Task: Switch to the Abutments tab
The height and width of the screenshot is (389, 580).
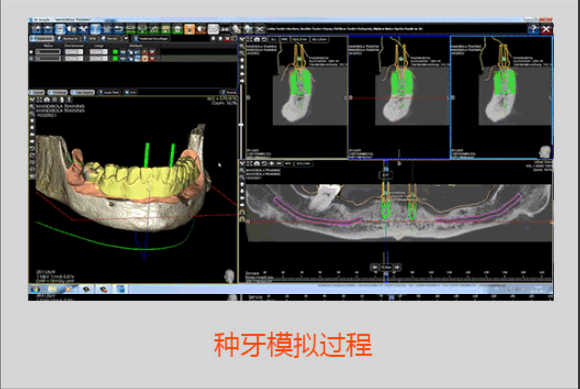Action: (x=68, y=38)
